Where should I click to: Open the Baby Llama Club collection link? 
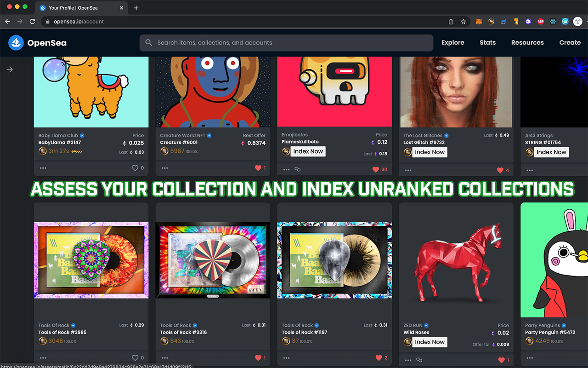[58, 136]
